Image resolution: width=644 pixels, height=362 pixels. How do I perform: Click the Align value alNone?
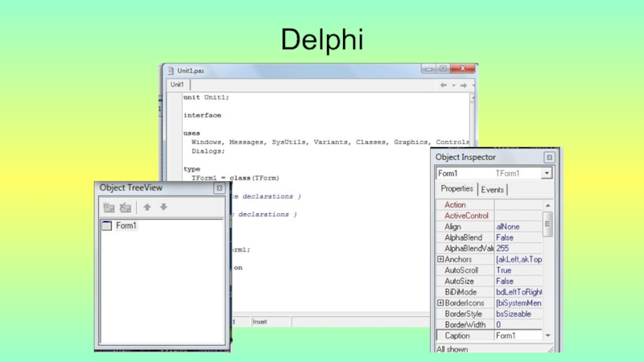(x=508, y=227)
